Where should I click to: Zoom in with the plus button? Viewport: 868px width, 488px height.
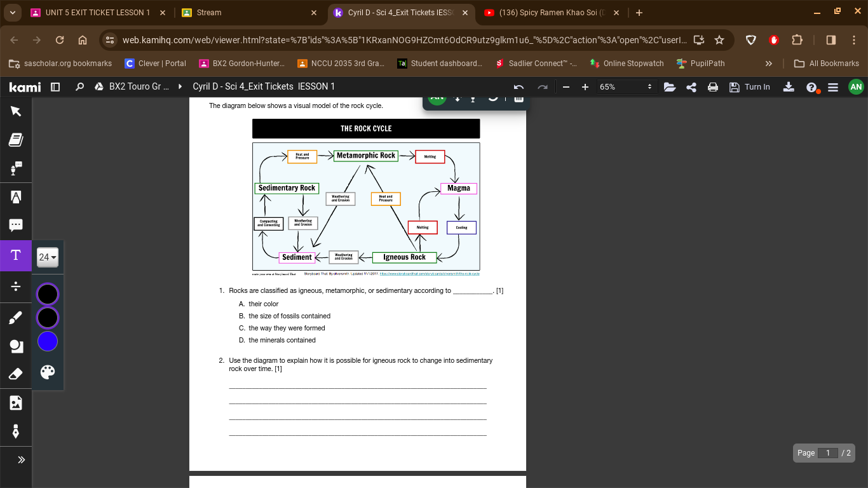point(585,87)
